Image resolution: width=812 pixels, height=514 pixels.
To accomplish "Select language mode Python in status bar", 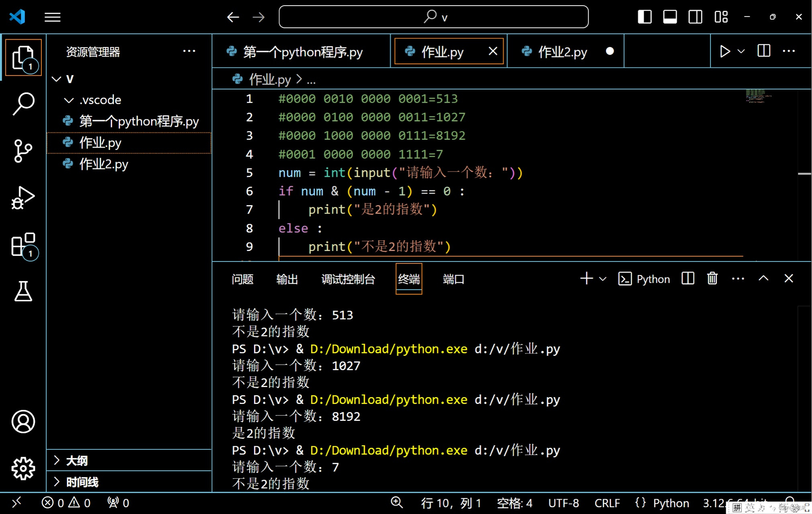I will click(671, 503).
